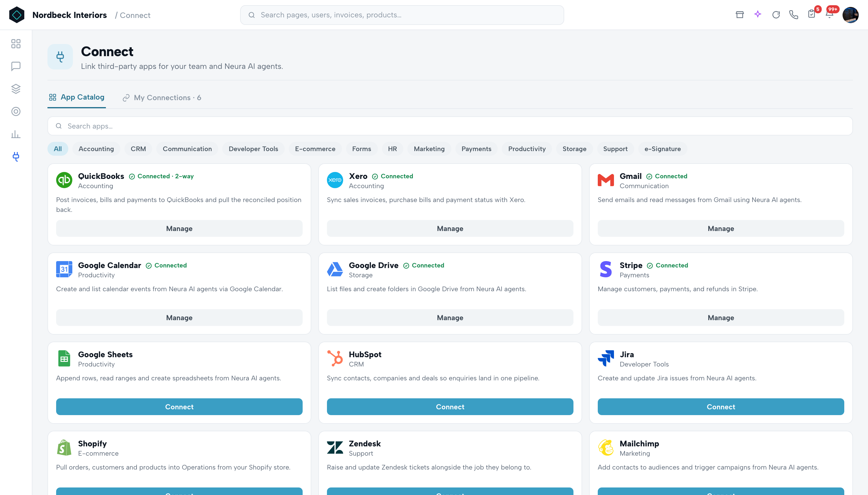Filter apps by Storage category chip
The width and height of the screenshot is (868, 495).
(x=575, y=149)
